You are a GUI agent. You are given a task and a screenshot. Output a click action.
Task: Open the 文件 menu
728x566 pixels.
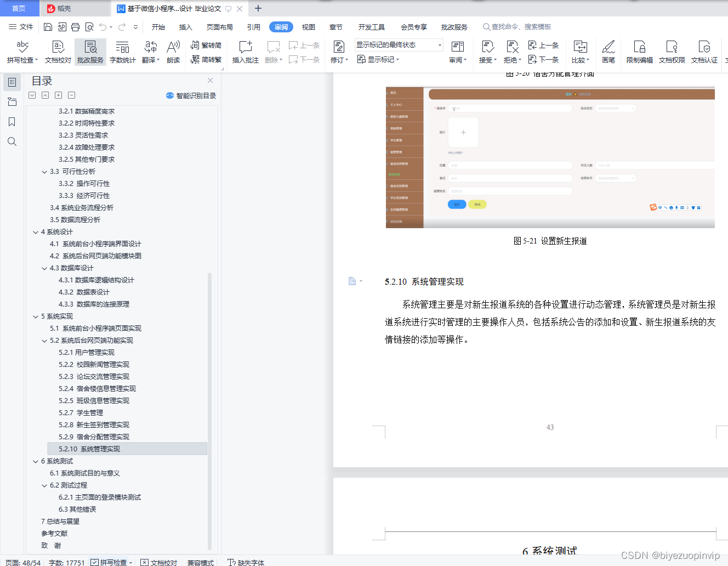pos(25,26)
